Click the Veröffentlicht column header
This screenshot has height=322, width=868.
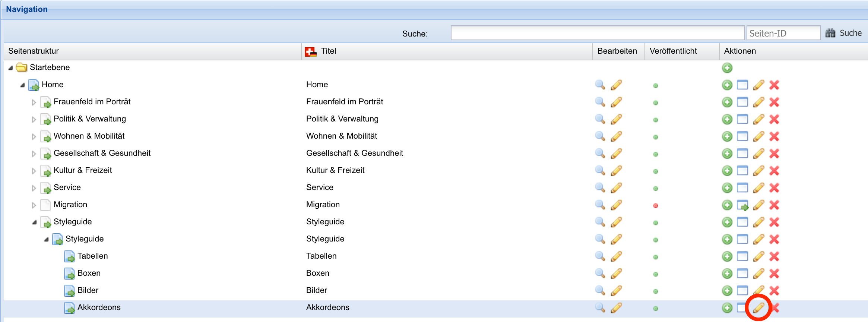point(682,51)
